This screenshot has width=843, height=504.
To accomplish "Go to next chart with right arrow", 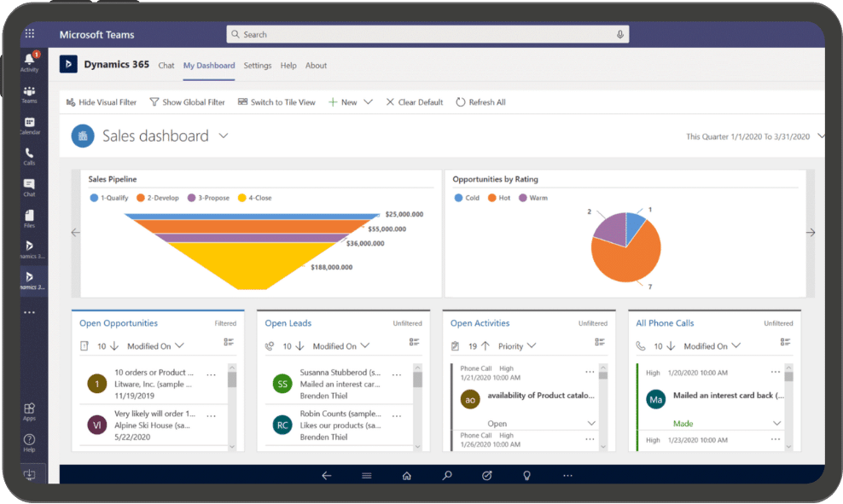I will click(811, 233).
